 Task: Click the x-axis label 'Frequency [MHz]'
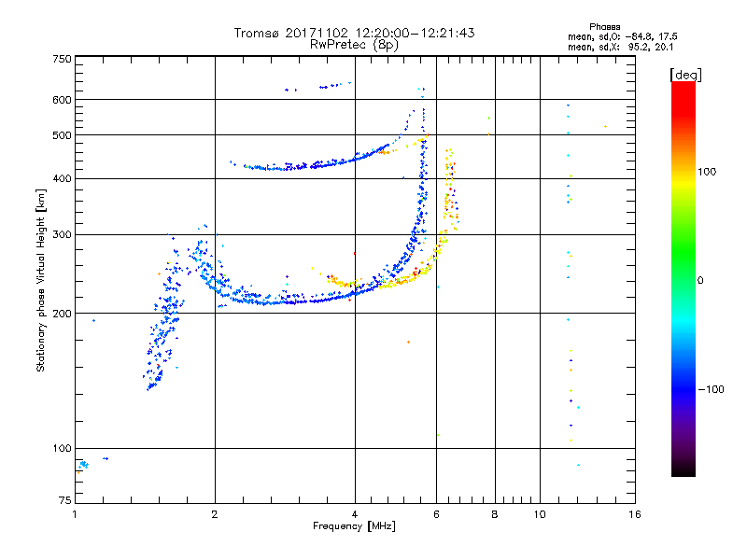[354, 526]
